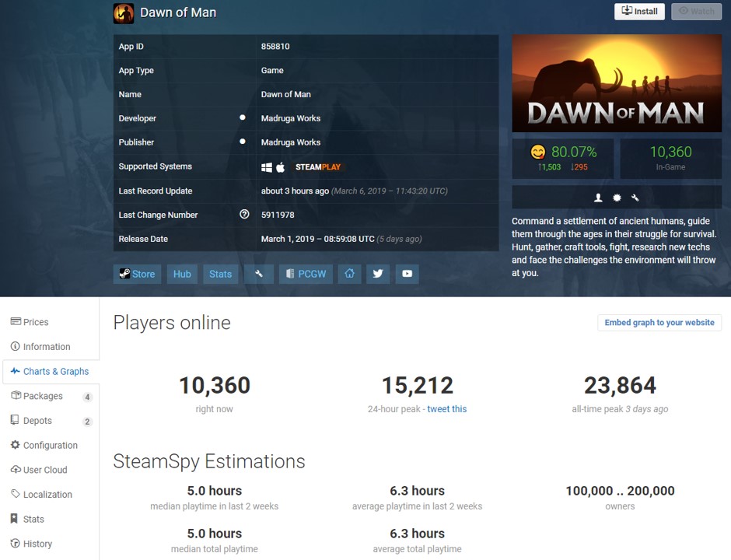Click the Watch button
The image size is (731, 560).
coord(697,12)
